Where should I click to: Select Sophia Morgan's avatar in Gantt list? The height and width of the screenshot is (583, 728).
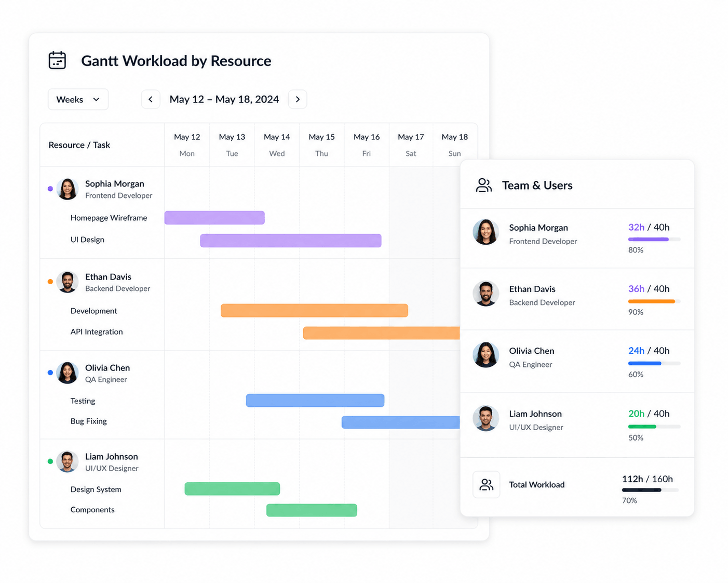[68, 189]
